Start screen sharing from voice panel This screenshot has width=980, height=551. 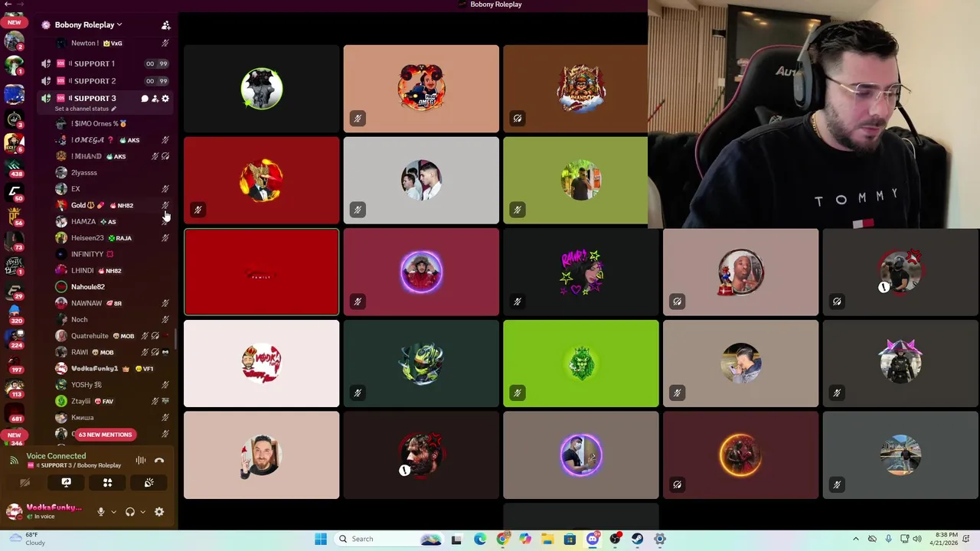(x=66, y=483)
